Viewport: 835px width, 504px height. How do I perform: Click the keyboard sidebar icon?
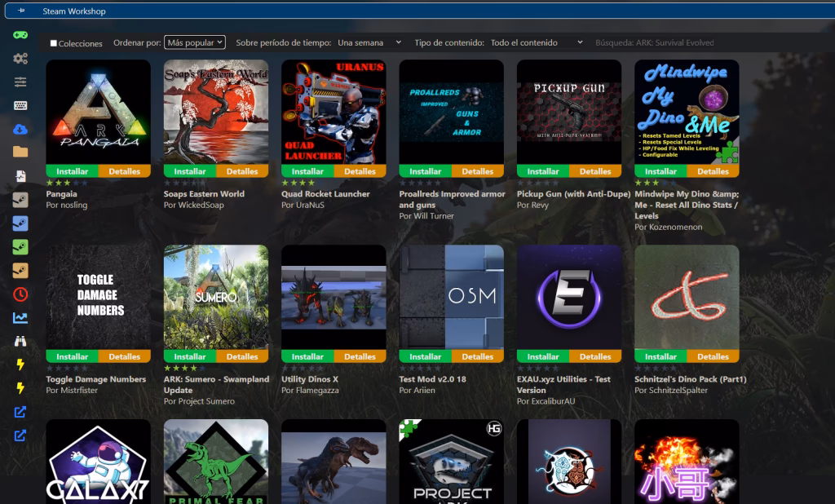[20, 105]
